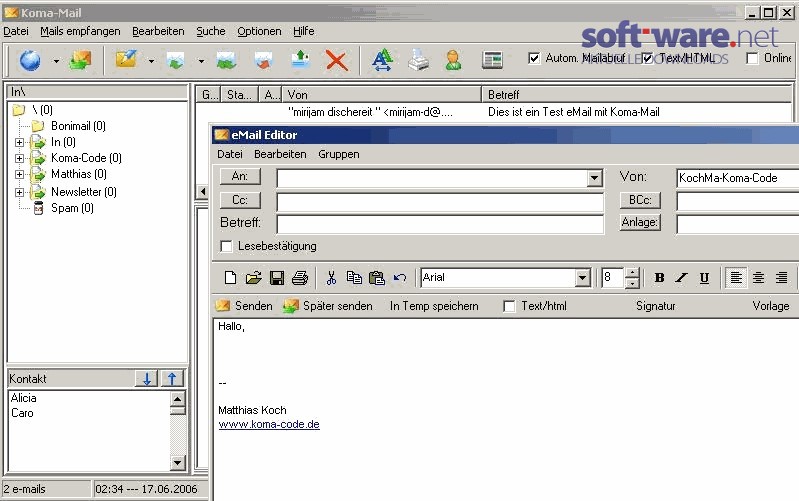Click Später senden button
The height and width of the screenshot is (501, 799).
328,306
